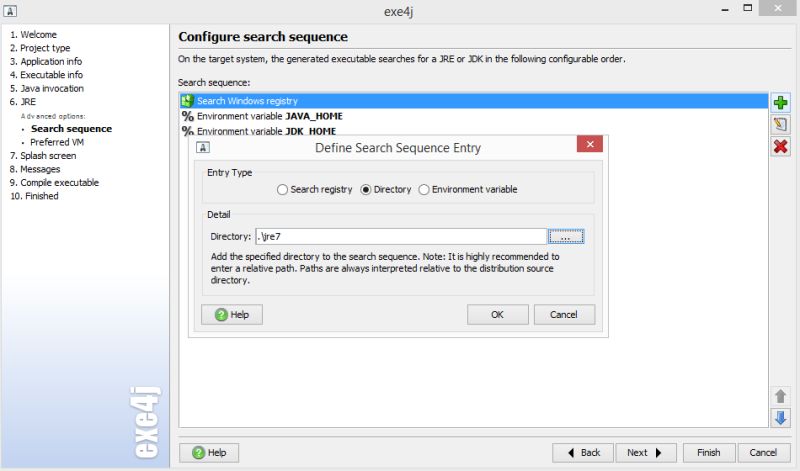
Task: Go to step 7. Splash screen
Action: coord(43,156)
